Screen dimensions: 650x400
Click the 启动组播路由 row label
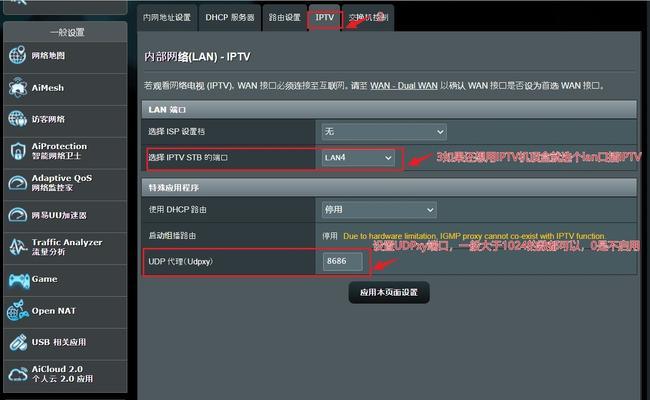coord(172,235)
